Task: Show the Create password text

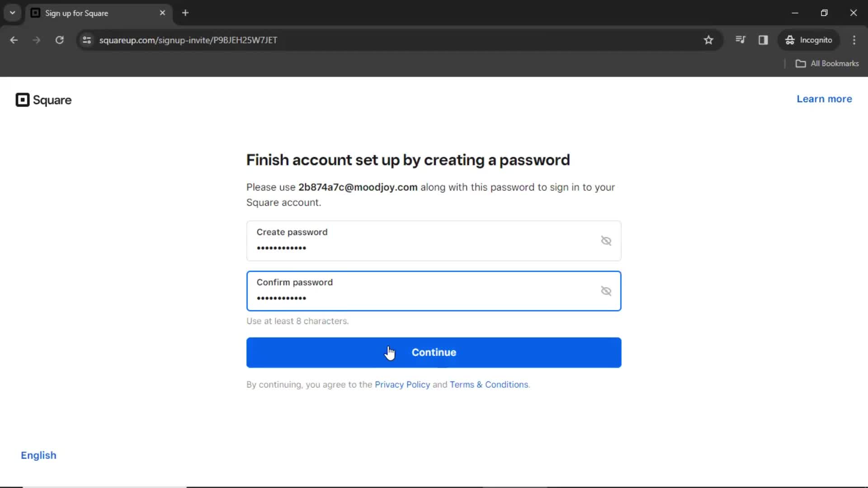Action: 606,241
